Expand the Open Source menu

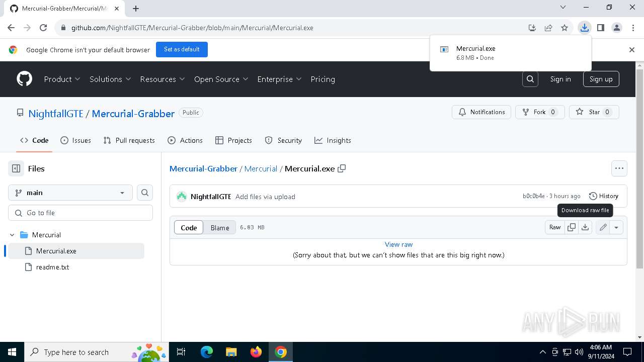coord(221,79)
